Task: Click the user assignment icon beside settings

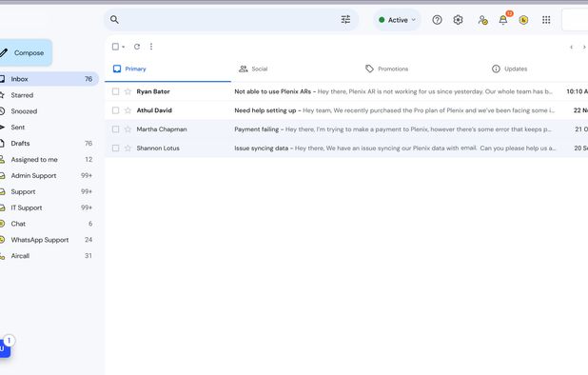Action: 482,20
